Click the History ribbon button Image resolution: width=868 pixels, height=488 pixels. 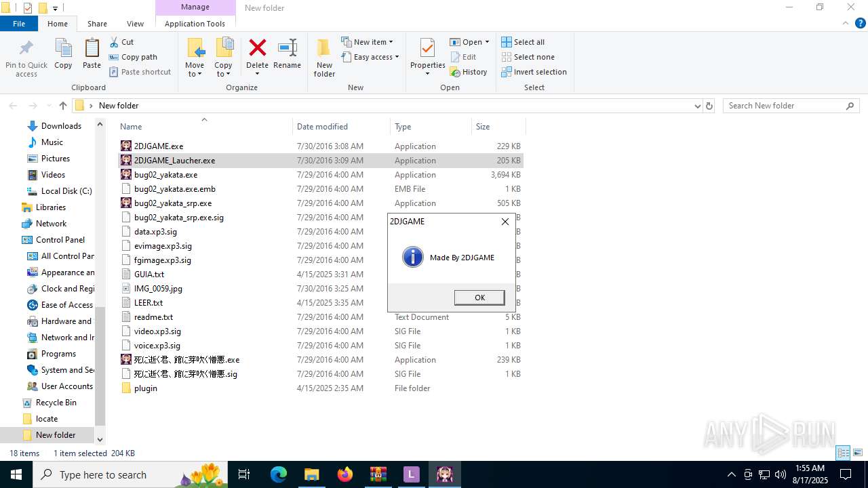[469, 72]
